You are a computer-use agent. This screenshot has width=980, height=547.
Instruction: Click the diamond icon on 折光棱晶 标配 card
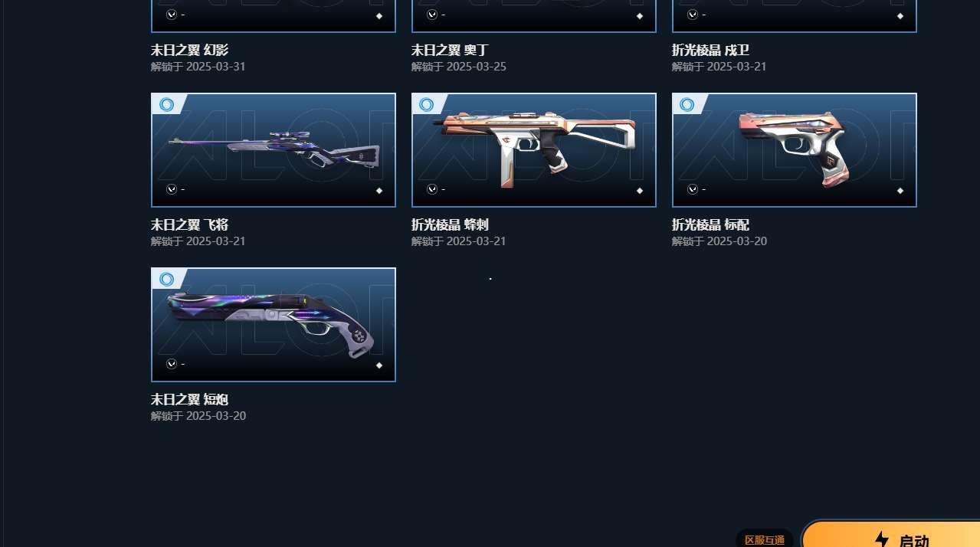tap(900, 191)
